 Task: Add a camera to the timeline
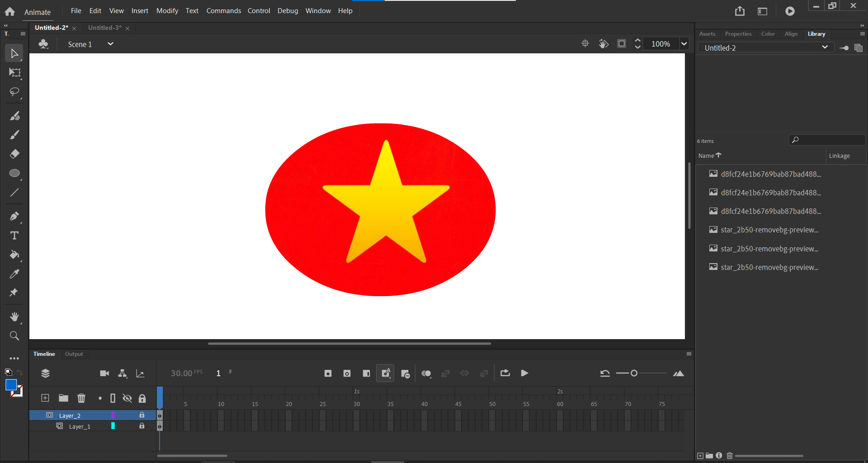[104, 373]
